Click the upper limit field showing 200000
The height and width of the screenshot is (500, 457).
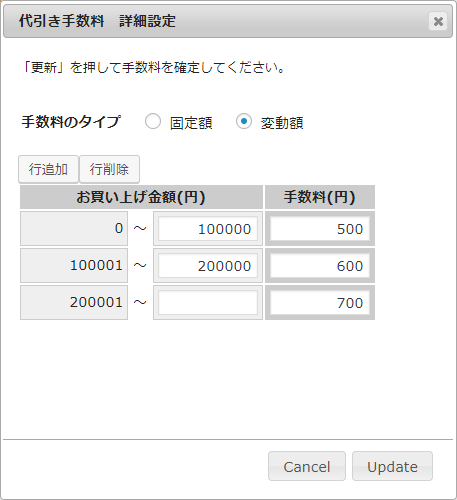(x=208, y=266)
